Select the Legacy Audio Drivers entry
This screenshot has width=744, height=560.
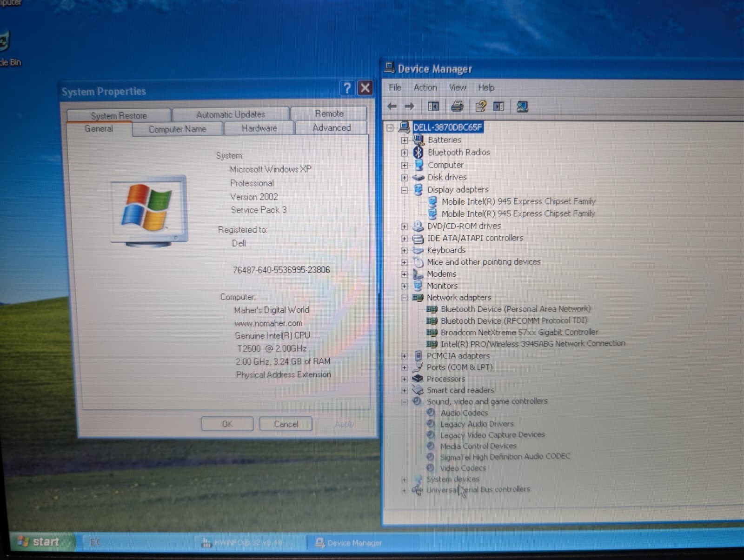coord(477,424)
